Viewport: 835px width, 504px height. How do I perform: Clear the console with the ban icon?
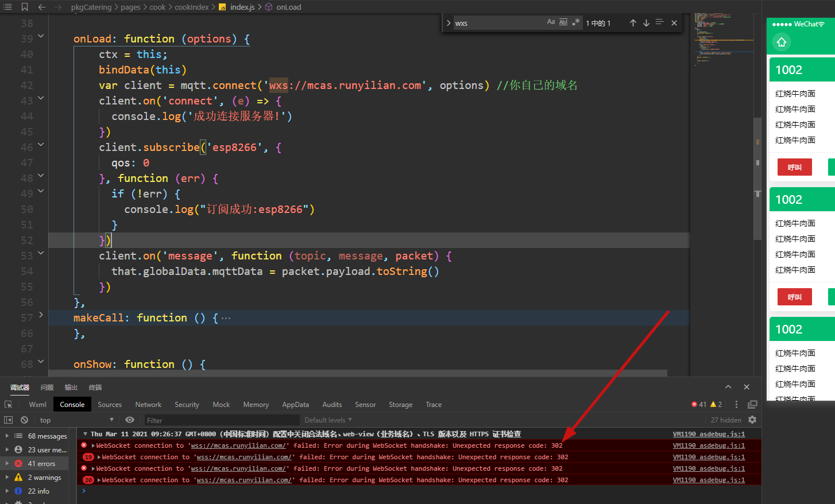pyautogui.click(x=24, y=420)
